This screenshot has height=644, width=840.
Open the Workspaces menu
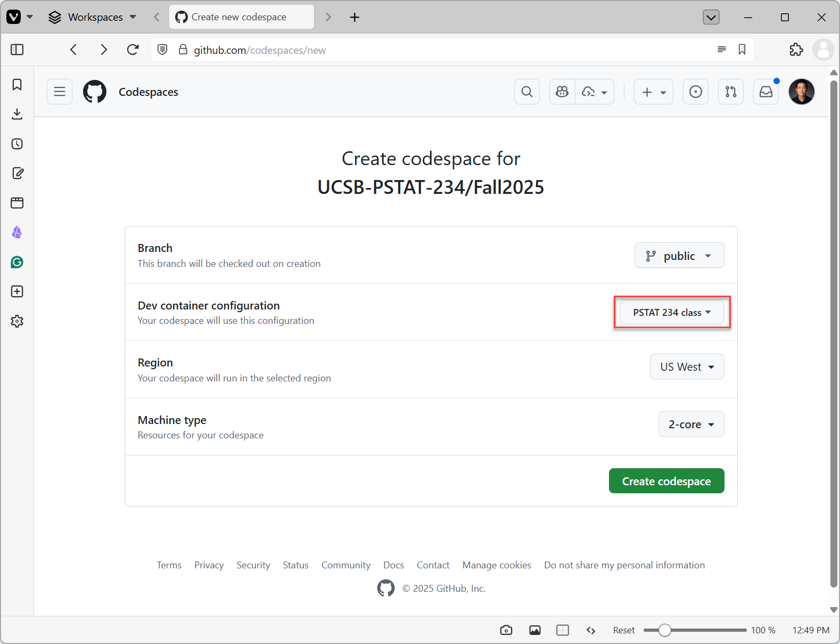pos(93,17)
